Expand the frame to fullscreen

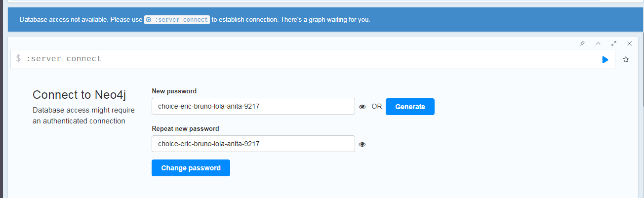(614, 43)
